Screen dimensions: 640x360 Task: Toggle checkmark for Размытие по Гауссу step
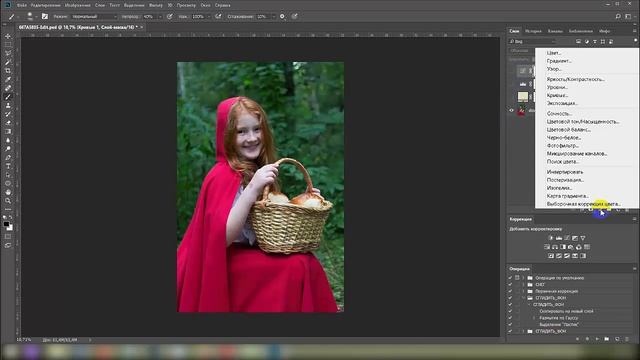coord(510,318)
